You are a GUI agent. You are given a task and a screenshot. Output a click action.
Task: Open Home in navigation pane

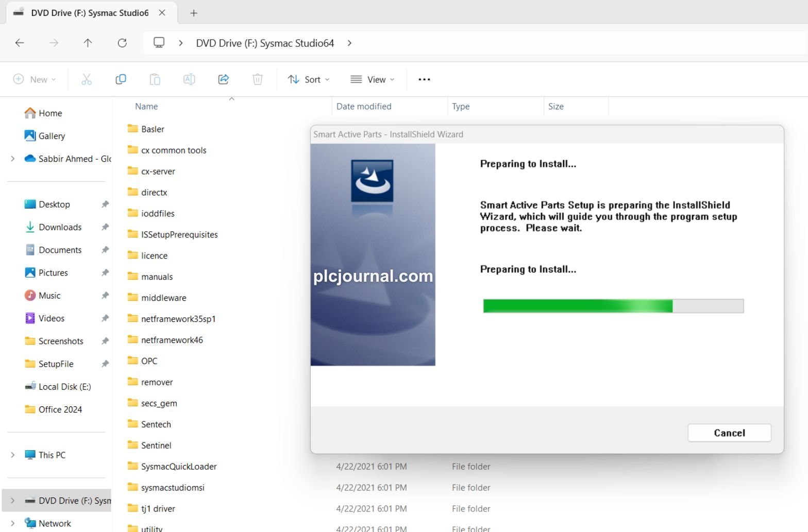(43, 113)
